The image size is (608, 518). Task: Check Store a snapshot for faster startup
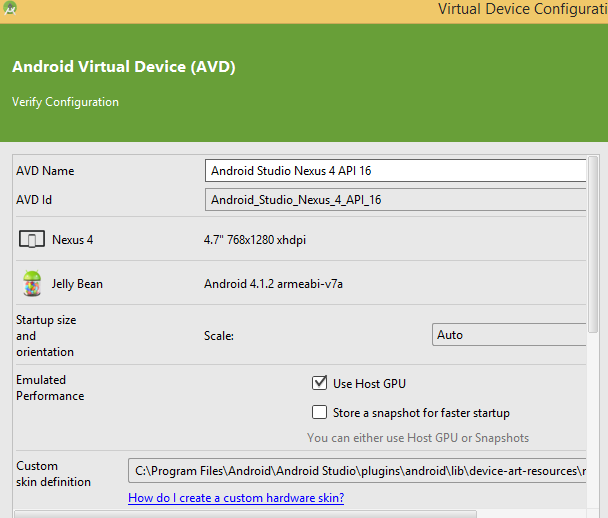click(x=320, y=412)
